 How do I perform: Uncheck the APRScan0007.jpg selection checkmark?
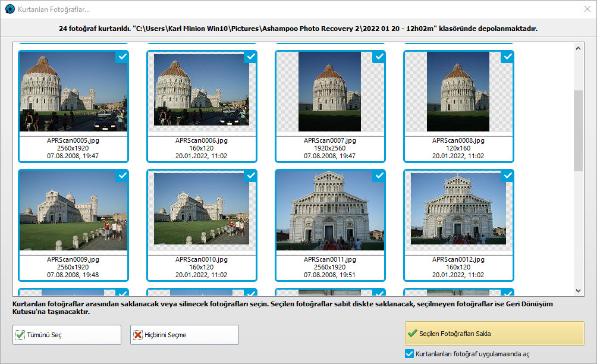tap(379, 57)
